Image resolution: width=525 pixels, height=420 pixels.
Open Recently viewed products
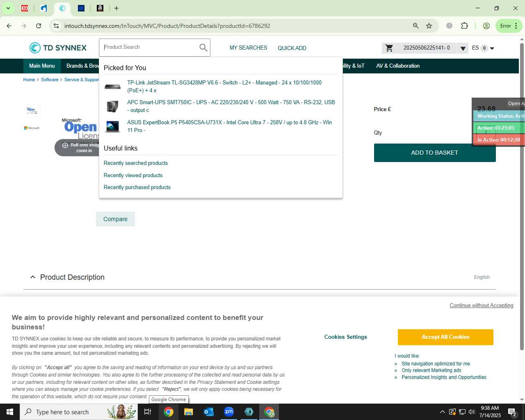tap(133, 176)
